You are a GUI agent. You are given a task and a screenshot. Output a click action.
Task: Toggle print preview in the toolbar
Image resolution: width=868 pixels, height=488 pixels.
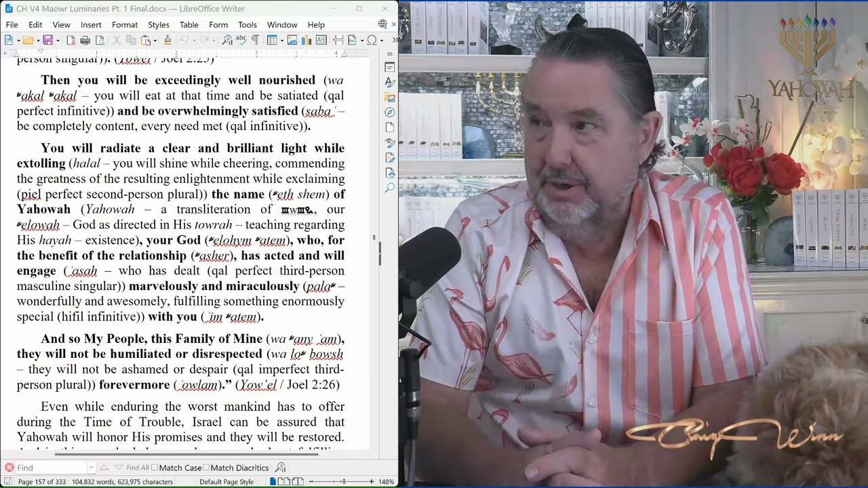(x=100, y=41)
